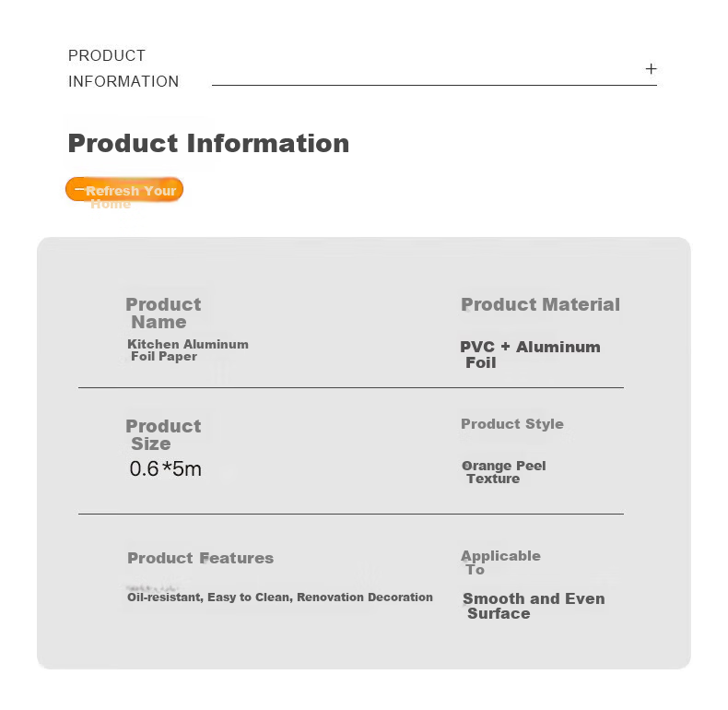Click the bold Product Information heading
This screenshot has height=710, width=728.
208,143
